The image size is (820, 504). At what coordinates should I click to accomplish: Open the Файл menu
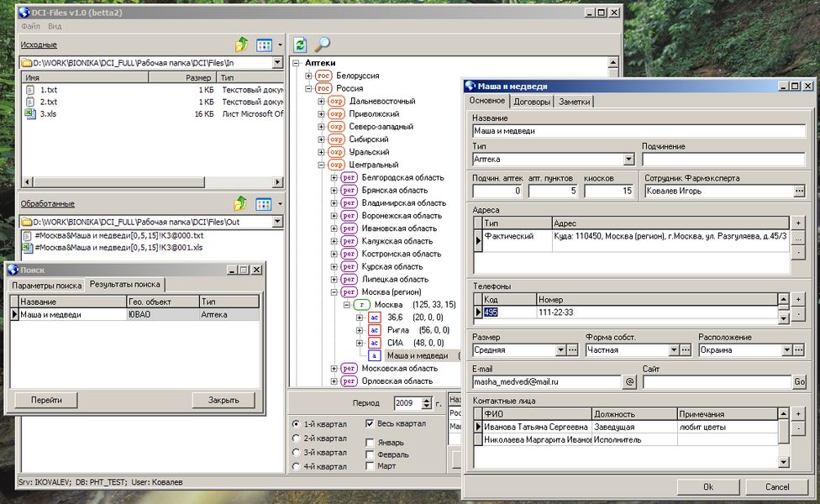[30, 26]
